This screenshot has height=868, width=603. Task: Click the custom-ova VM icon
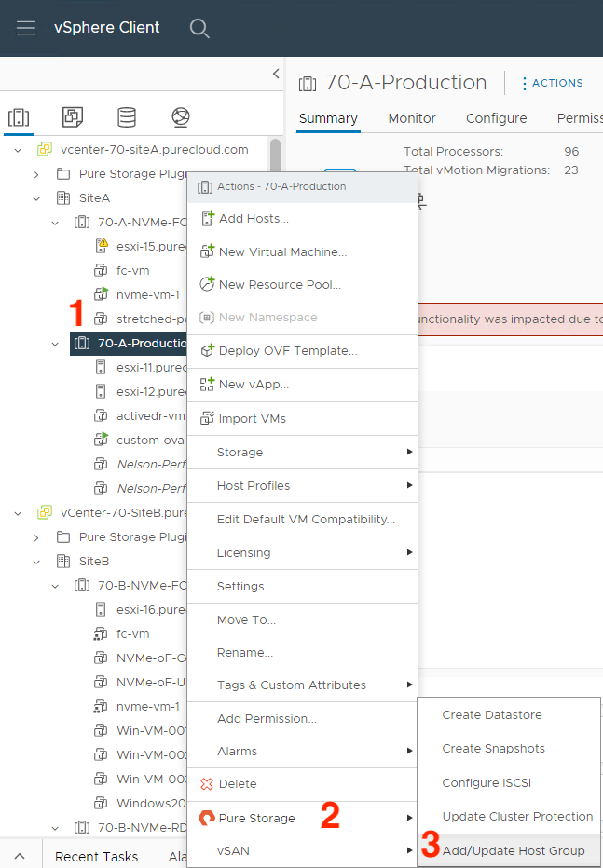coord(101,440)
